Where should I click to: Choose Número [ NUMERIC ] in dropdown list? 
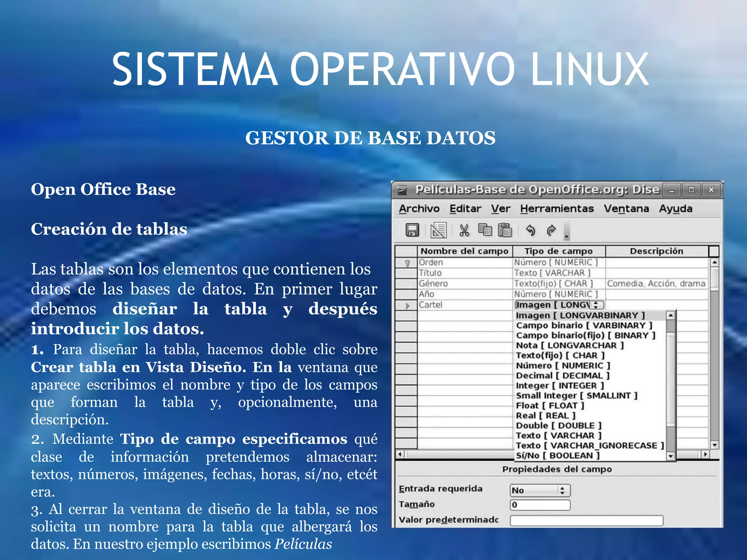tap(590, 366)
